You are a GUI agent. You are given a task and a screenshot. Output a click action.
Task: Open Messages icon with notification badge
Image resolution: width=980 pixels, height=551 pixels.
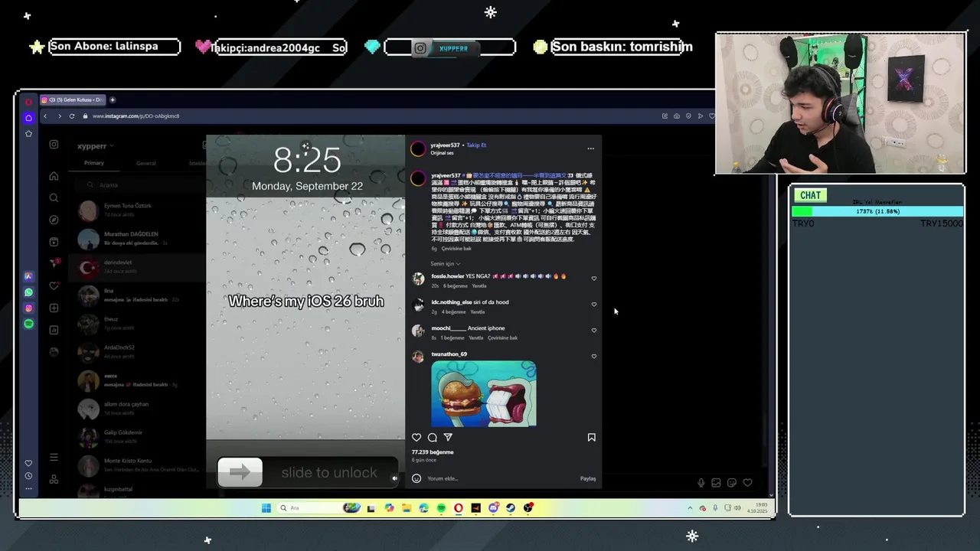54,263
